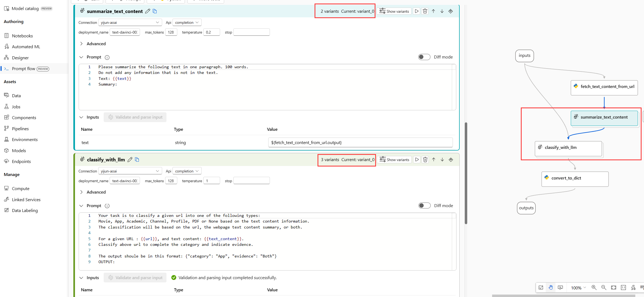Open Notebooks in the sidebar

(x=22, y=36)
